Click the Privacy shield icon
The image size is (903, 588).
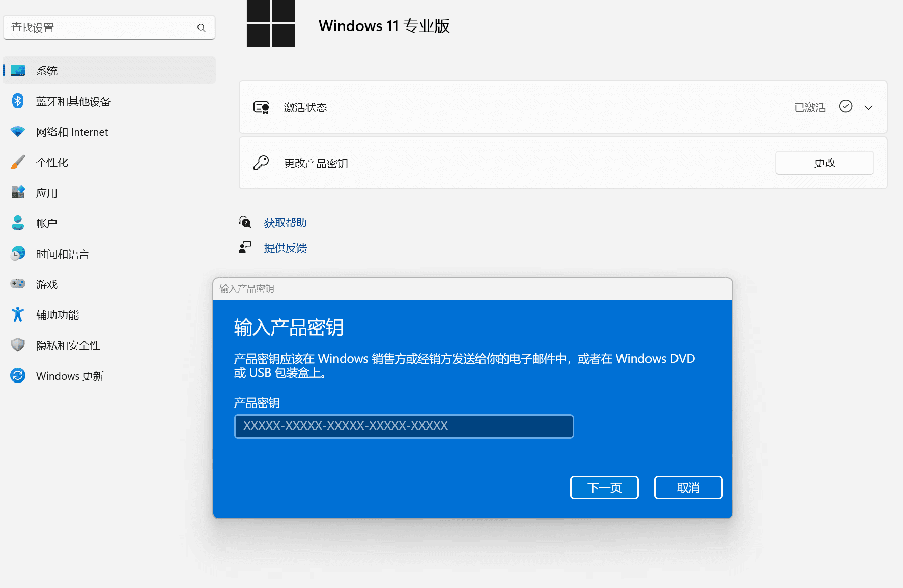pos(18,345)
